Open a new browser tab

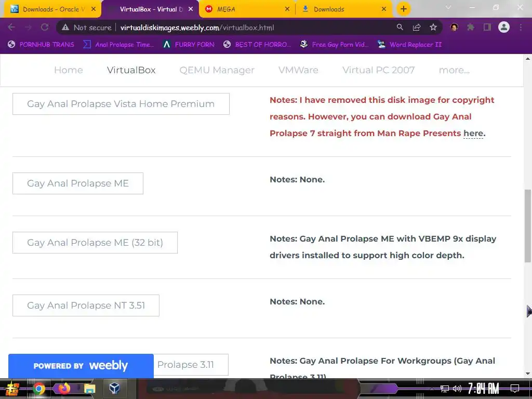[403, 9]
